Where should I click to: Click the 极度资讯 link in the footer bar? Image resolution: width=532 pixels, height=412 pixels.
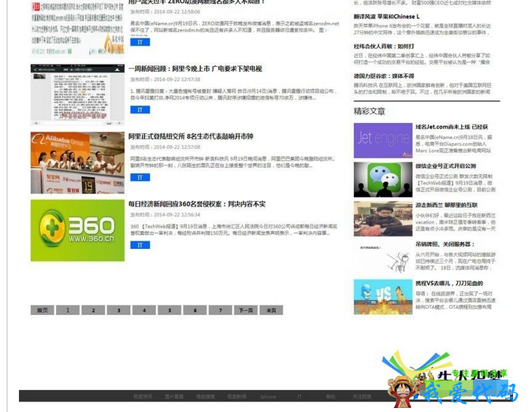click(x=143, y=396)
